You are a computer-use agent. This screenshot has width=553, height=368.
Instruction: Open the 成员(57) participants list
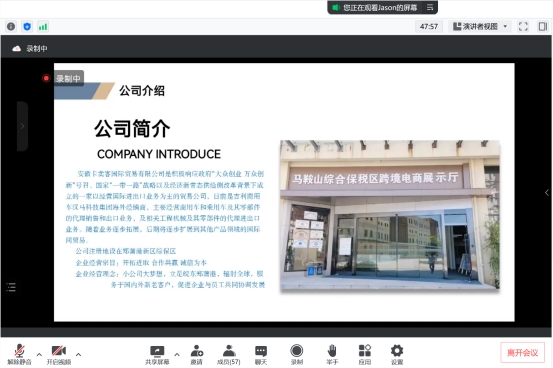point(229,355)
